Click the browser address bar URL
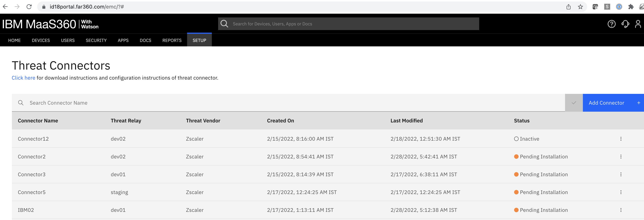The height and width of the screenshot is (220, 644). 87,7
